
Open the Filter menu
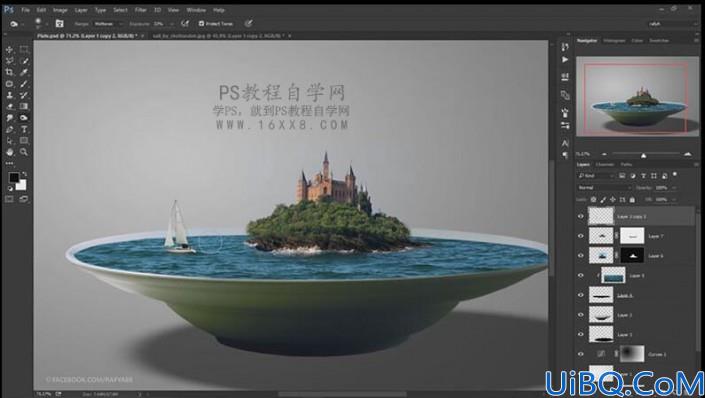pyautogui.click(x=140, y=9)
